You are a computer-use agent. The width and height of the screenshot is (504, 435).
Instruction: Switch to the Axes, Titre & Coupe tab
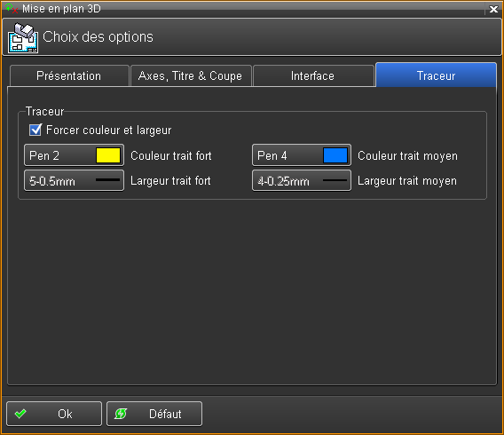tap(191, 75)
